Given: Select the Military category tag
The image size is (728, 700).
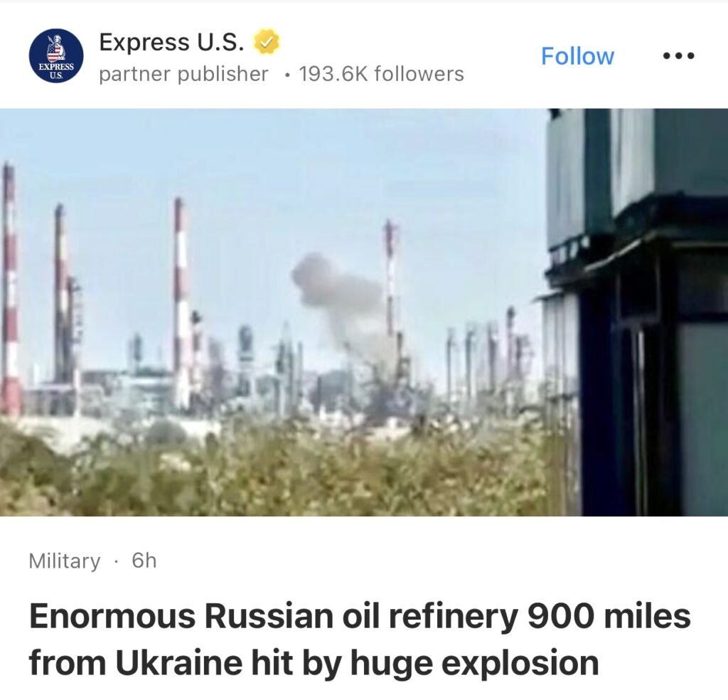Looking at the screenshot, I should [x=65, y=561].
